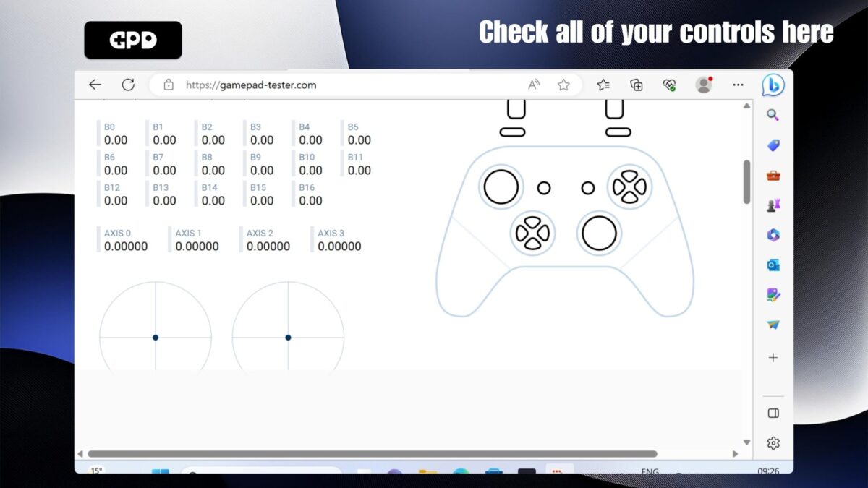The image size is (868, 488).
Task: Show the site permissions lock icon
Action: pyautogui.click(x=169, y=85)
